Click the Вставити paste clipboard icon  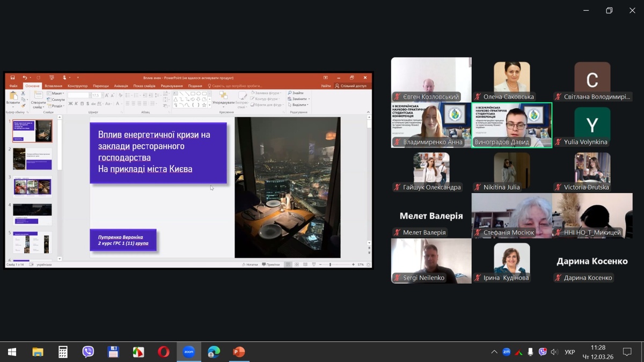point(13,96)
